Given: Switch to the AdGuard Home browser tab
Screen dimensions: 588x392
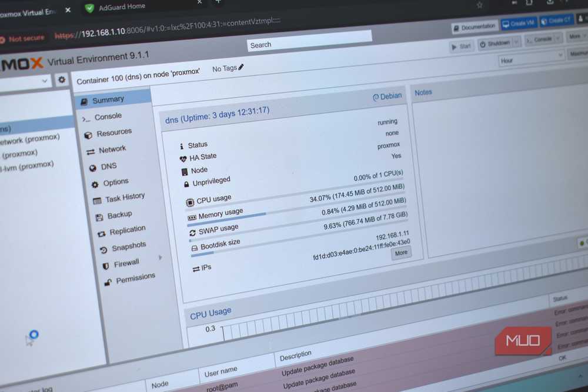Looking at the screenshot, I should (x=122, y=6).
